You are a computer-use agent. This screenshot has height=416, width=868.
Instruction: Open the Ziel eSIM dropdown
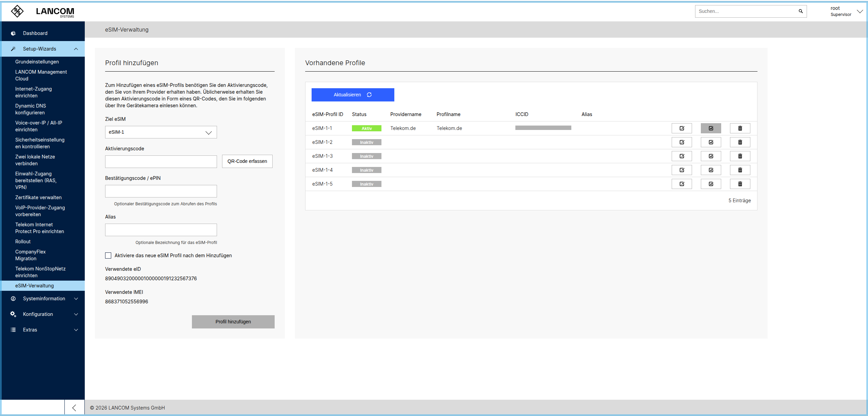tap(161, 132)
